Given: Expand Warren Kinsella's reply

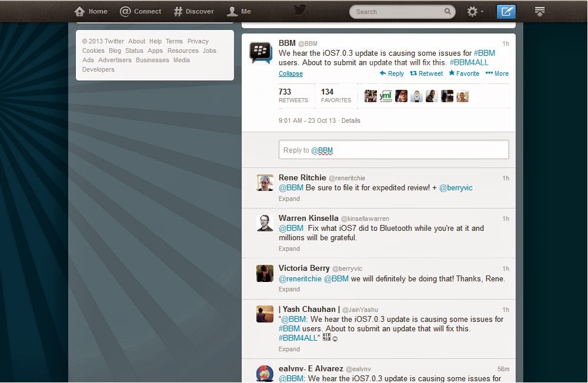Looking at the screenshot, I should tap(289, 248).
